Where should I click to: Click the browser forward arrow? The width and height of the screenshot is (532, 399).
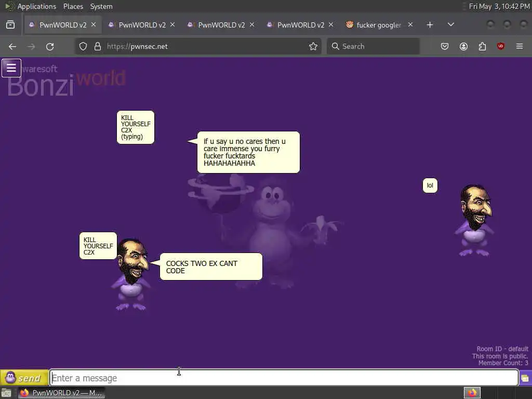click(31, 46)
